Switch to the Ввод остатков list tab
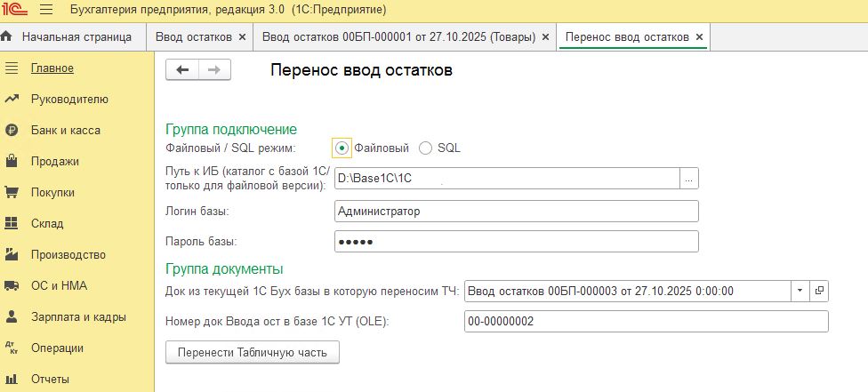Image resolution: width=868 pixels, height=392 pixels. pyautogui.click(x=195, y=37)
